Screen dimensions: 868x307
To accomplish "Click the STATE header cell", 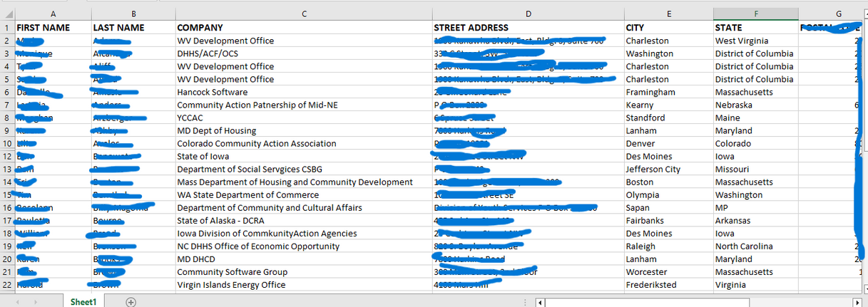I will [755, 28].
